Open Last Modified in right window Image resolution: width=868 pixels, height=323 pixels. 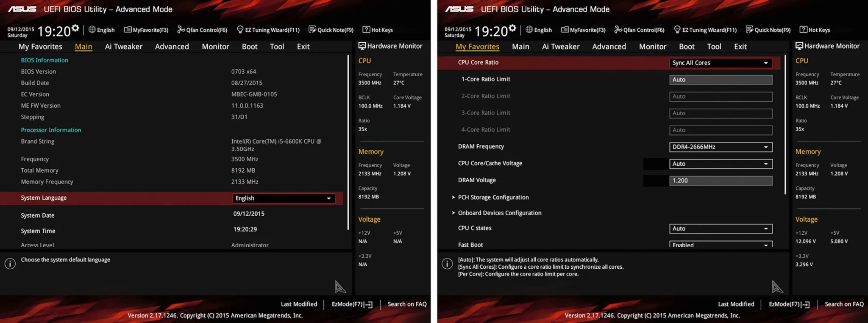[x=736, y=304]
